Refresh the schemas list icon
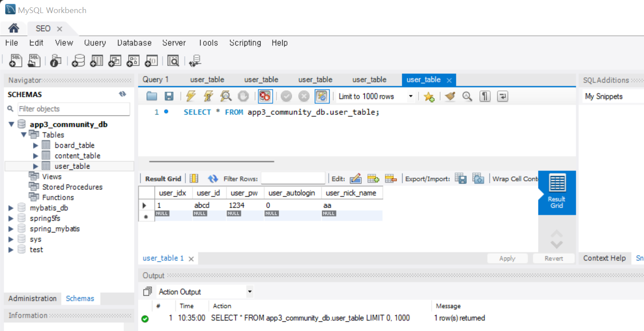 click(122, 94)
